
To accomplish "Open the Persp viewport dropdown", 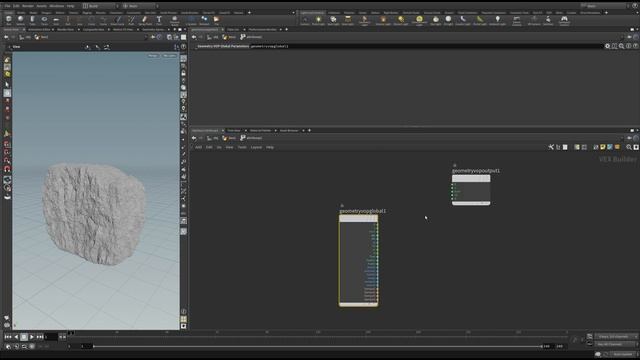I will pyautogui.click(x=153, y=55).
